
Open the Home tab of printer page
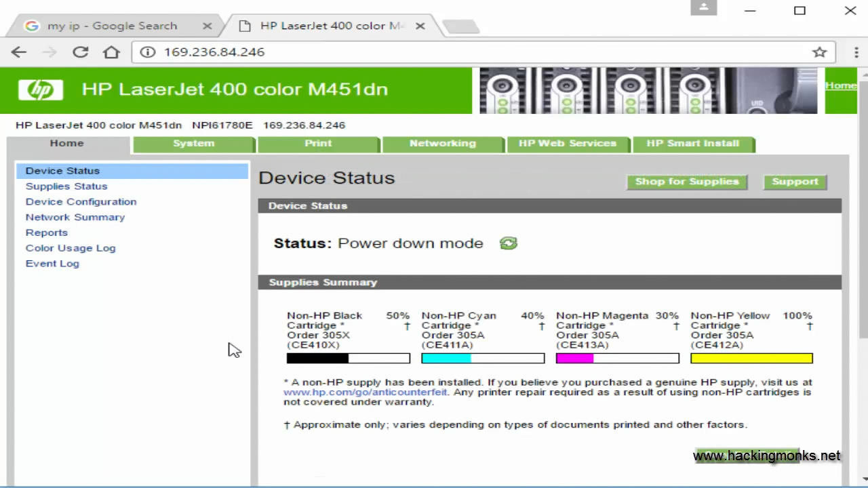pyautogui.click(x=67, y=144)
